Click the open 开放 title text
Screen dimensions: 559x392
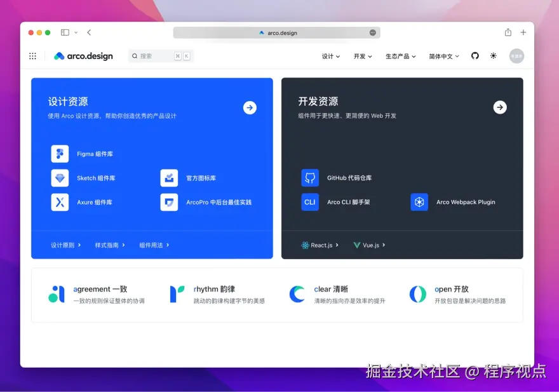pyautogui.click(x=452, y=289)
